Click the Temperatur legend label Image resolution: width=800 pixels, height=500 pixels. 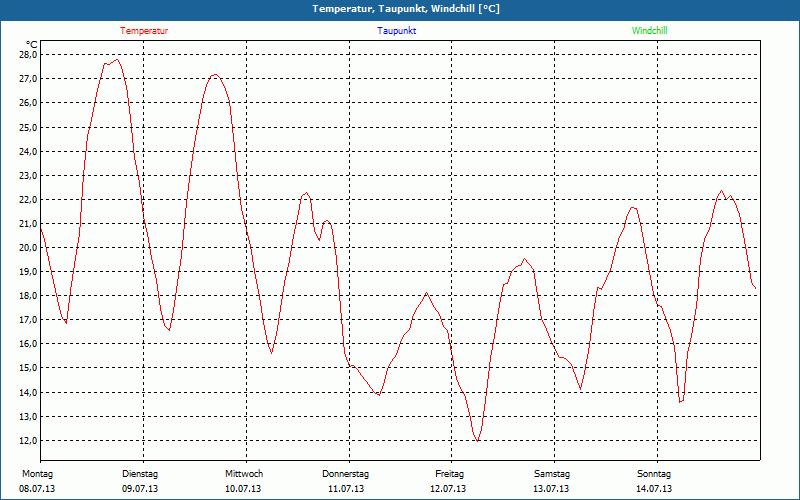pos(144,31)
